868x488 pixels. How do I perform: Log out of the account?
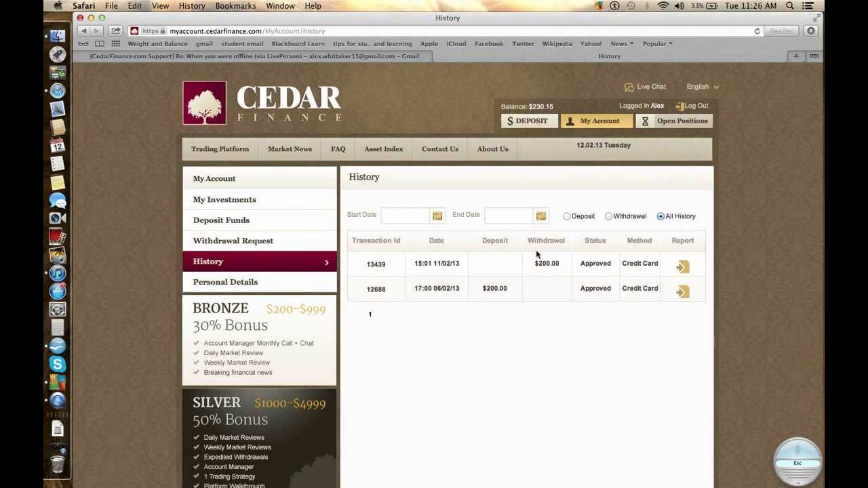pyautogui.click(x=692, y=106)
